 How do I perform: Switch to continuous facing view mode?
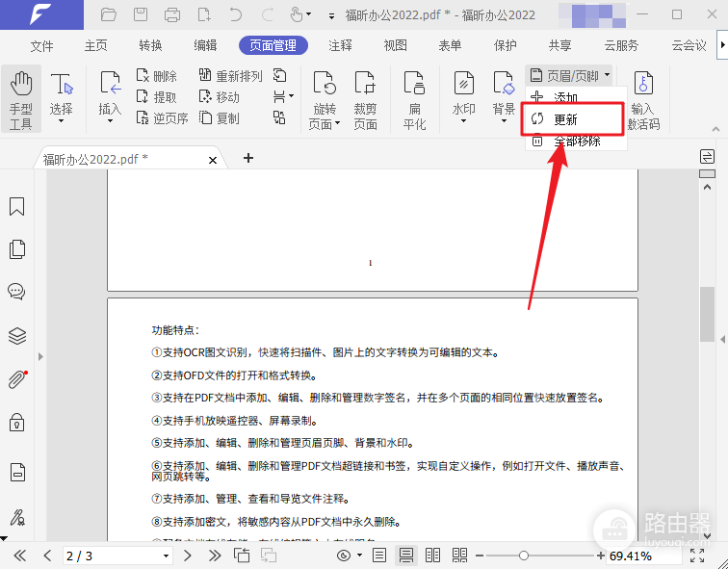(x=459, y=556)
